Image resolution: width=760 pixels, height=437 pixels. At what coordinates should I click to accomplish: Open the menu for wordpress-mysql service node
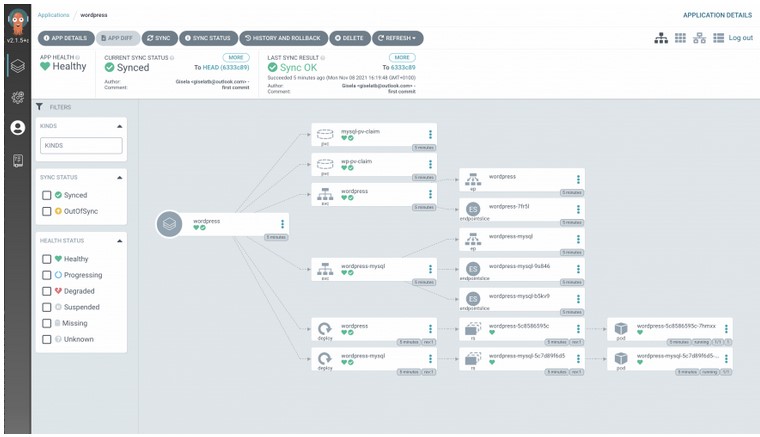click(x=430, y=269)
